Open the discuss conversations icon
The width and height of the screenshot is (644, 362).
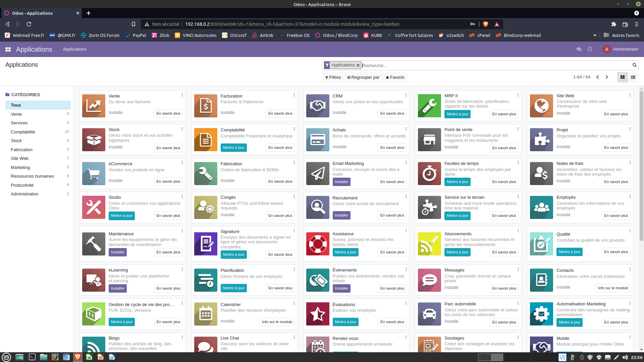[x=579, y=49]
